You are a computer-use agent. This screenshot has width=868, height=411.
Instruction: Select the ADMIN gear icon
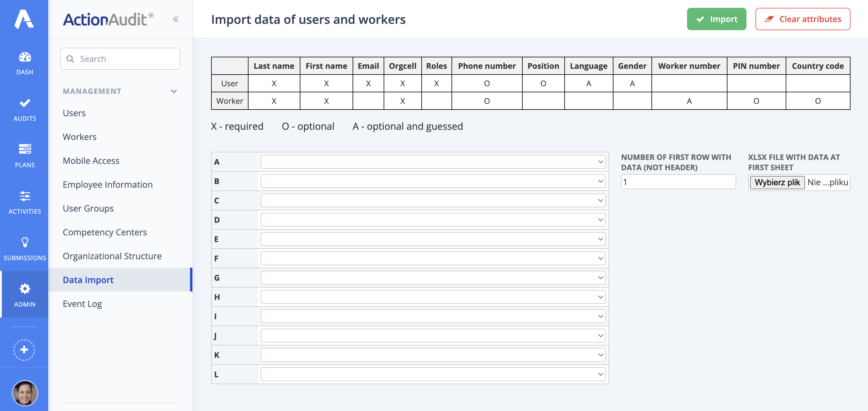24,288
